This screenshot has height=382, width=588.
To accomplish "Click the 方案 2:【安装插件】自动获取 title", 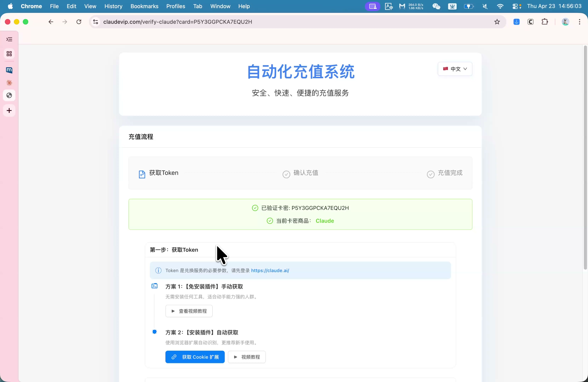I will point(202,332).
